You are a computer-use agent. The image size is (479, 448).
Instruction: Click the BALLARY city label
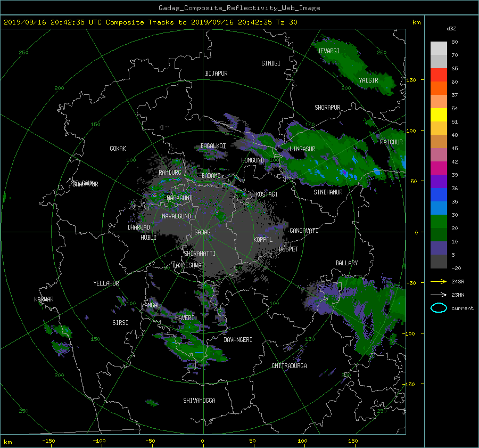pyautogui.click(x=346, y=263)
